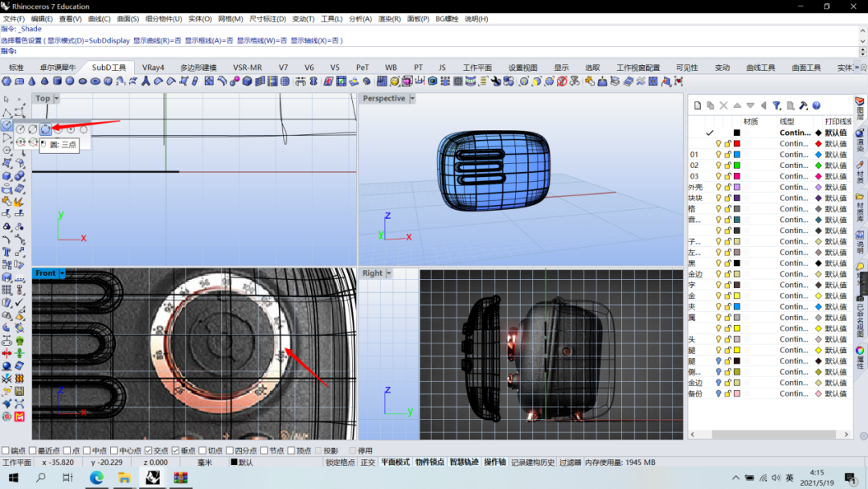Open the Render (渲染) side tab

[x=860, y=140]
